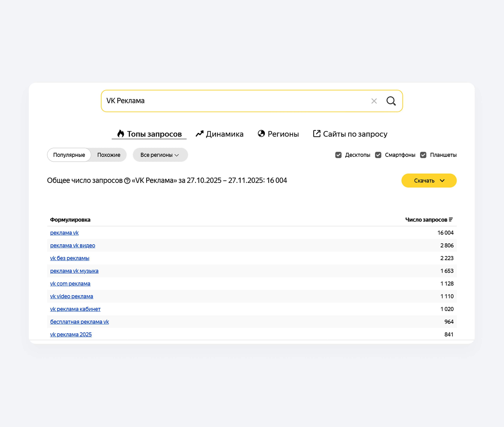Switch to the Похожие queries tab
This screenshot has width=504, height=427.
(x=109, y=155)
